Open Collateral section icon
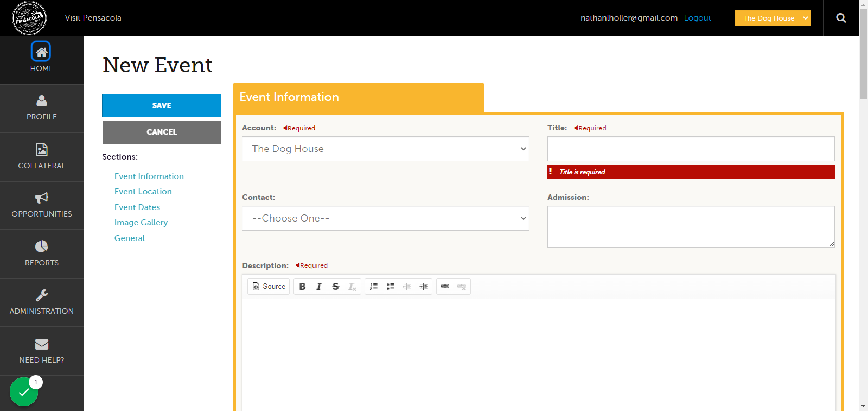 (42, 149)
